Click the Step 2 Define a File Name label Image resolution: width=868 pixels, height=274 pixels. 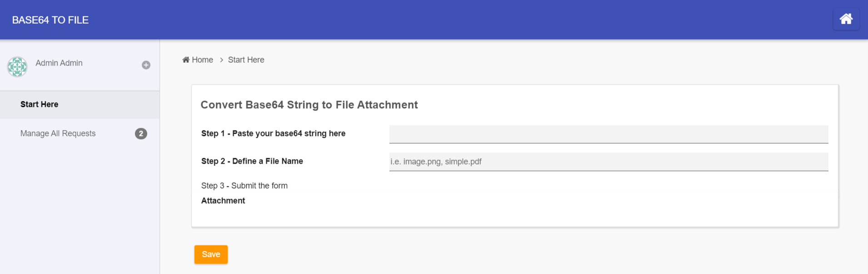tap(252, 161)
